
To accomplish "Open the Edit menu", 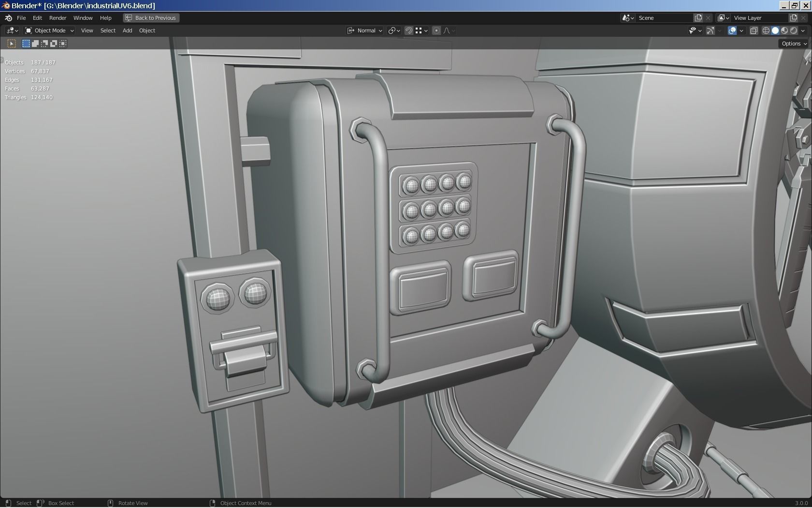I will click(37, 18).
